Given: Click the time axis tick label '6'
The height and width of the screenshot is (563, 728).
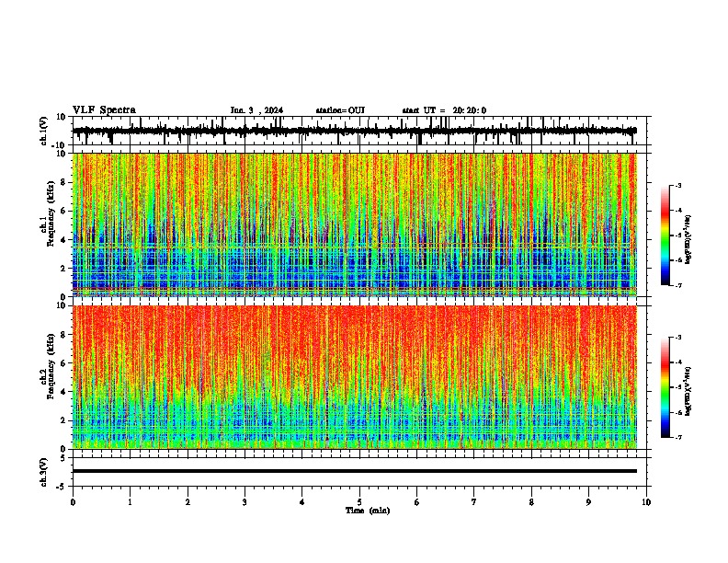Looking at the screenshot, I should pos(417,502).
